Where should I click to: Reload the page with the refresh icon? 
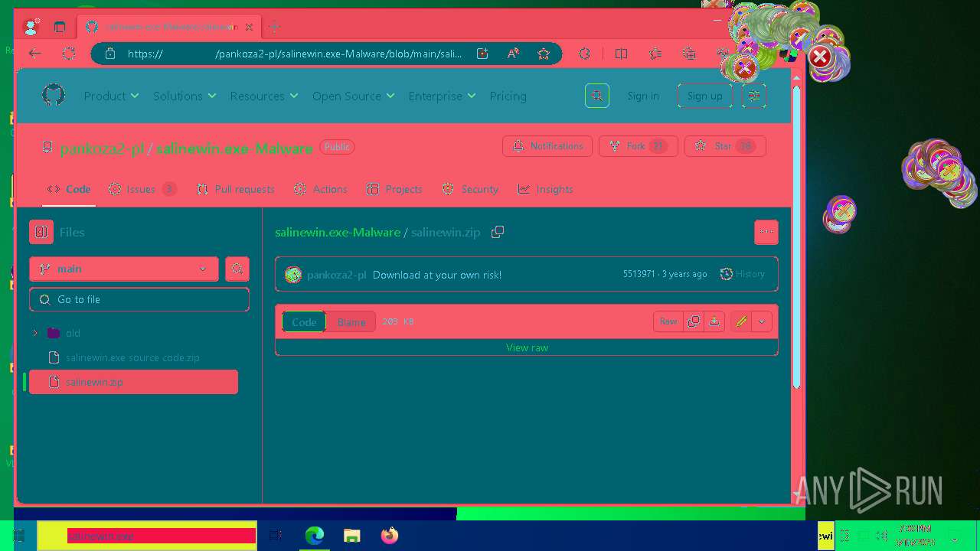pos(69,54)
